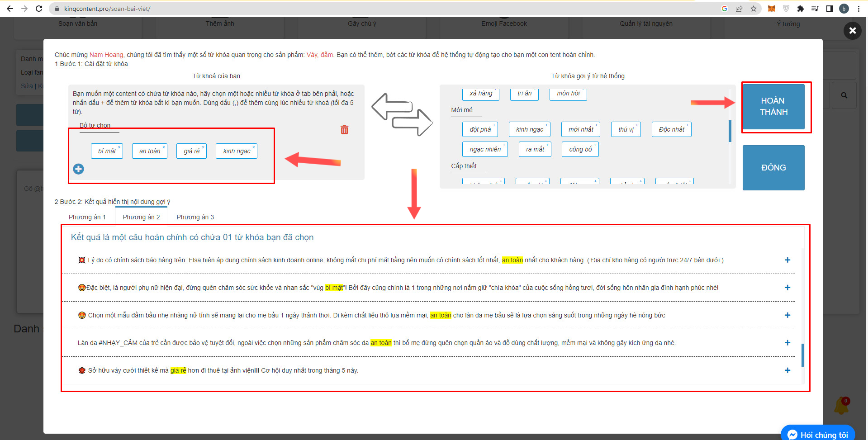Reload the page with refresh icon
This screenshot has width=868, height=440.
pyautogui.click(x=39, y=9)
